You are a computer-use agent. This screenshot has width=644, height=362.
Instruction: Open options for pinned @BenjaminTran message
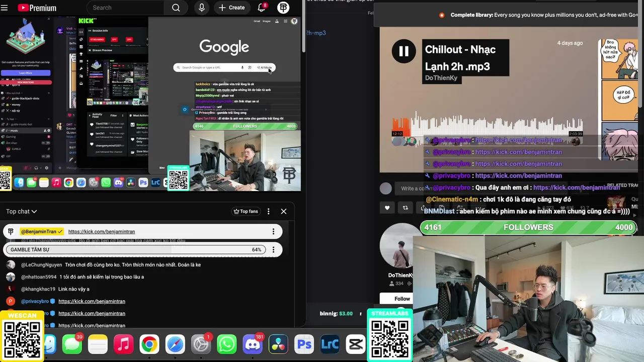pos(273,232)
